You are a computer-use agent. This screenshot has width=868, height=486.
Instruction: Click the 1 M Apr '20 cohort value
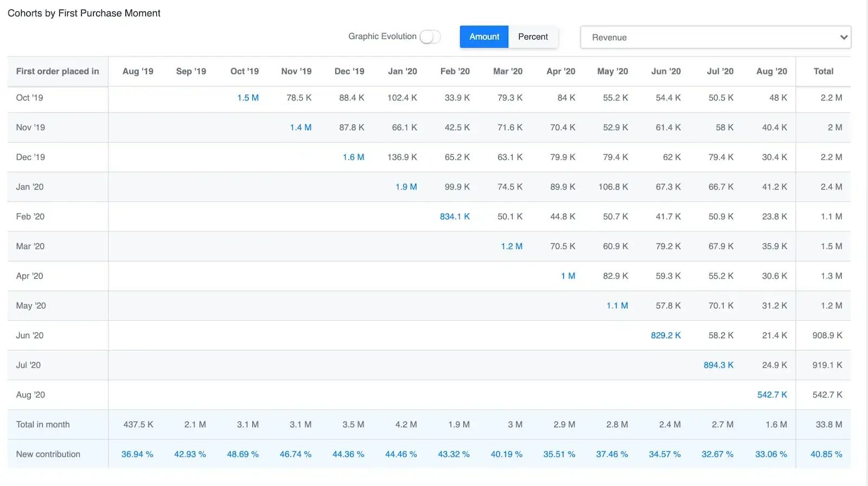click(x=568, y=276)
